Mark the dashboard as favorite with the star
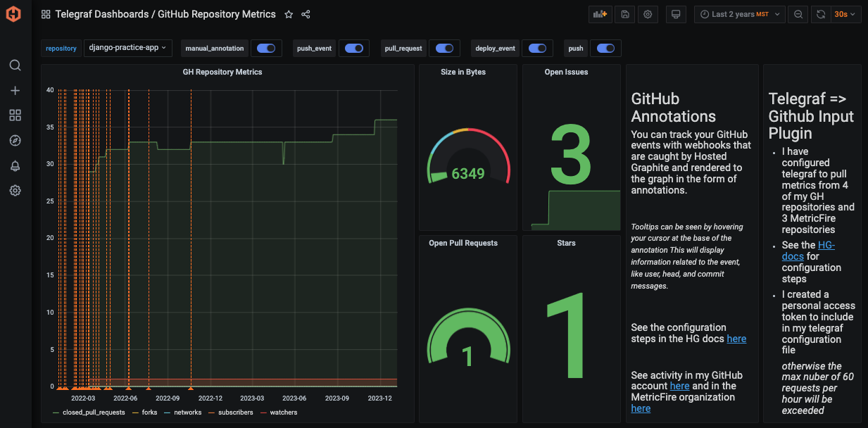 point(289,14)
